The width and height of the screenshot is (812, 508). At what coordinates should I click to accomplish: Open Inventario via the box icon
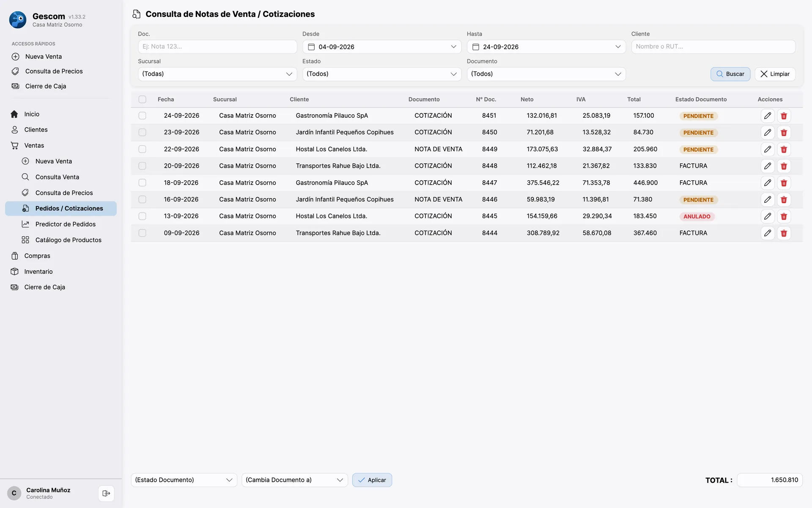tap(14, 271)
